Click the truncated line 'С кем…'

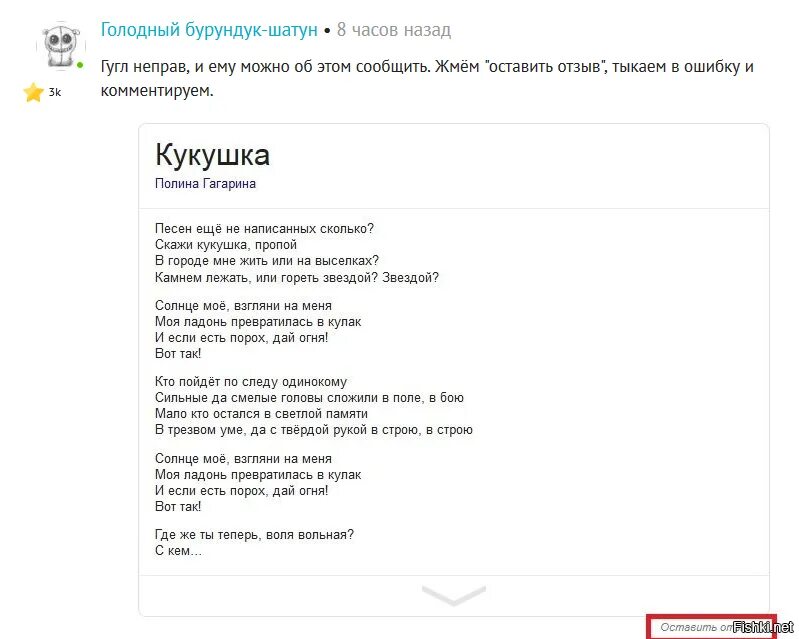(x=178, y=550)
